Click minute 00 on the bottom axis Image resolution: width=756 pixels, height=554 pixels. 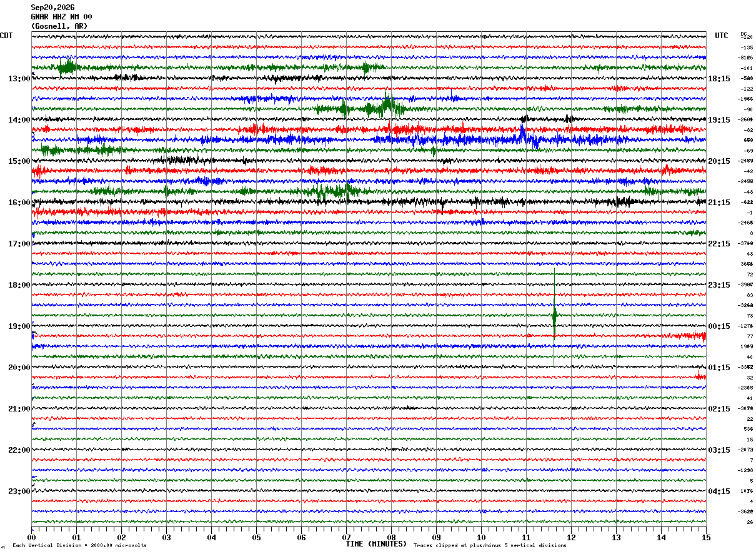pyautogui.click(x=31, y=537)
